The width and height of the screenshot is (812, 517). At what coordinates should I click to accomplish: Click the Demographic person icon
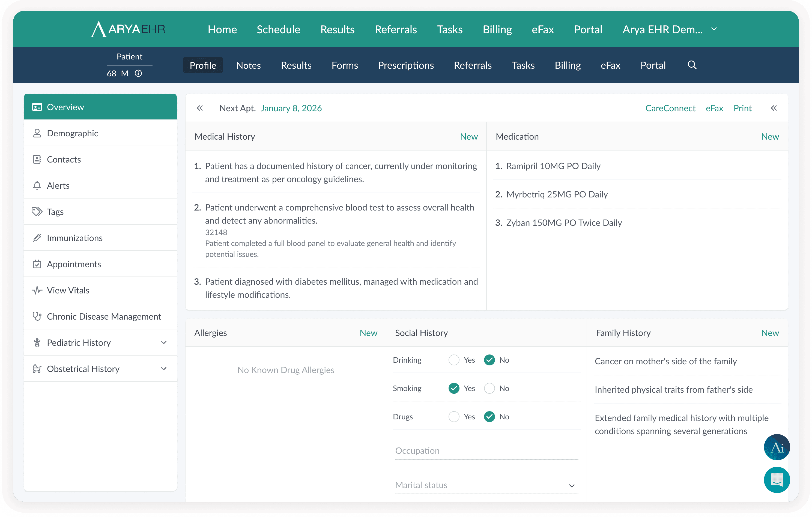(x=37, y=133)
